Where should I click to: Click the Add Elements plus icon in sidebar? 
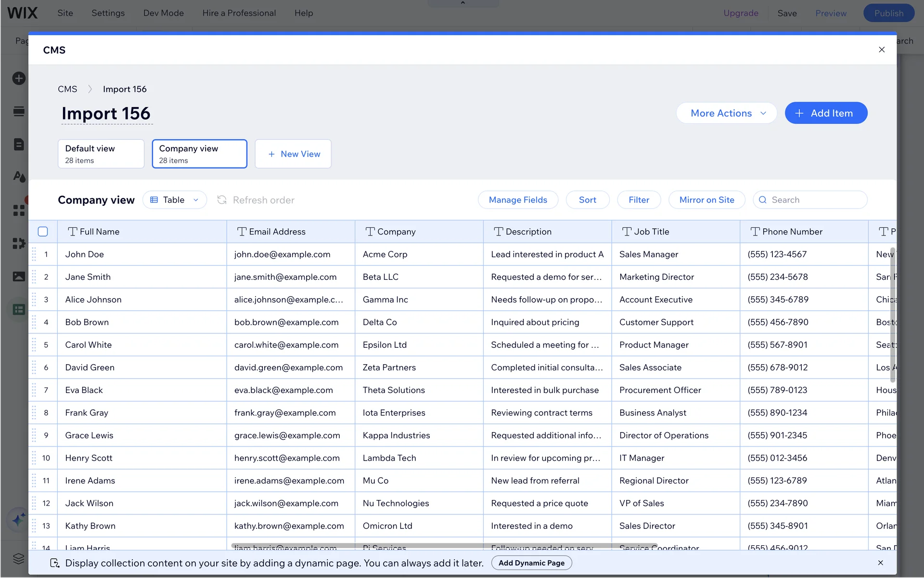pyautogui.click(x=19, y=78)
